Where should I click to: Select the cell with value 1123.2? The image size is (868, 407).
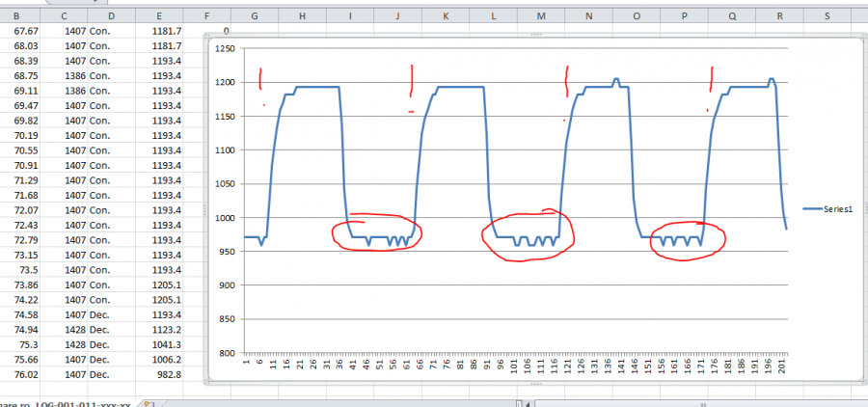coord(166,329)
